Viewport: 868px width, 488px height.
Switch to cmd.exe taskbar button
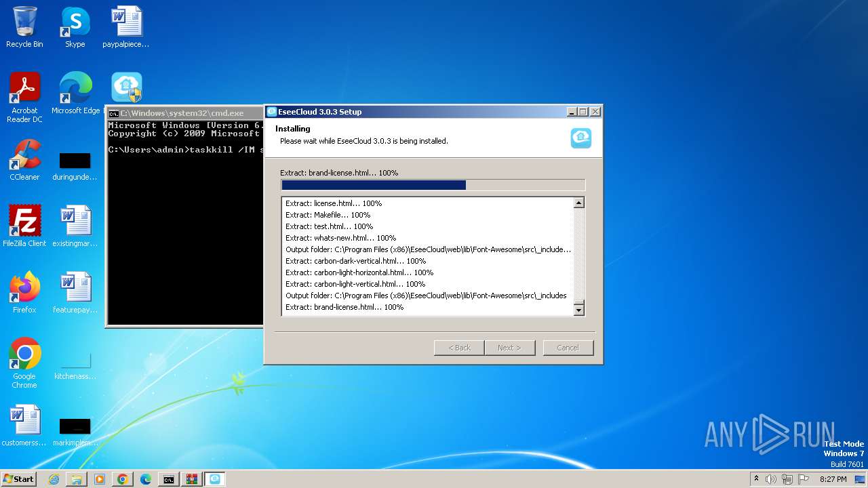[169, 479]
